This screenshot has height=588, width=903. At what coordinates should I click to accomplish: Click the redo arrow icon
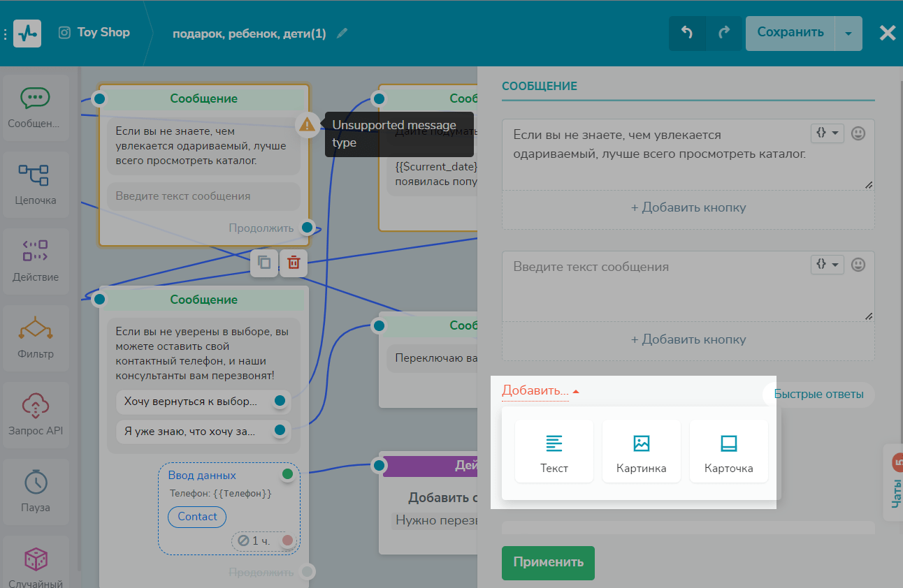(x=724, y=33)
